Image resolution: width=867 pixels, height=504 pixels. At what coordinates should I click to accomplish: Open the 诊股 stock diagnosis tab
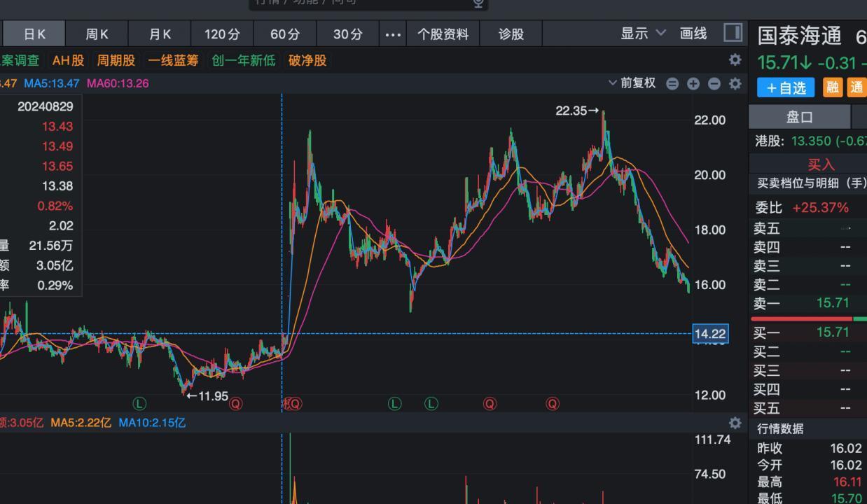coord(511,34)
